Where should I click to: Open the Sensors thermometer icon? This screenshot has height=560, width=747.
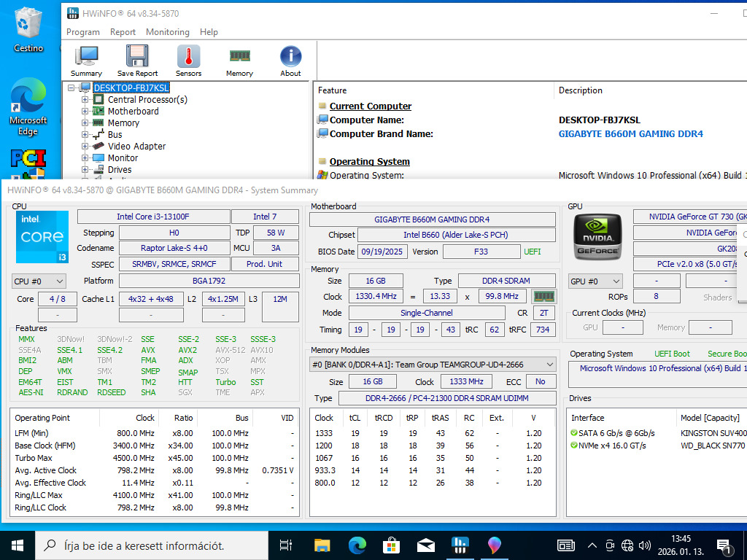[x=189, y=61]
